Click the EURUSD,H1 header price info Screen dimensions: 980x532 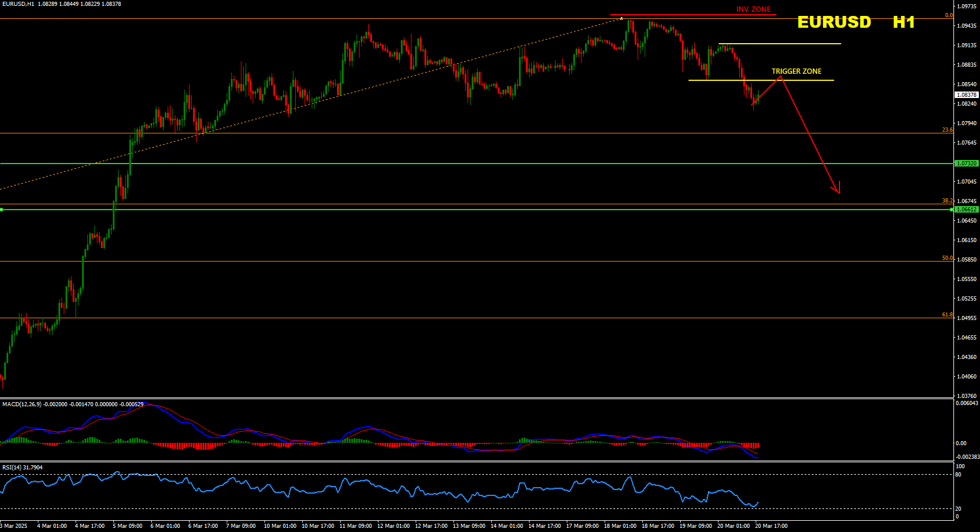pyautogui.click(x=61, y=4)
